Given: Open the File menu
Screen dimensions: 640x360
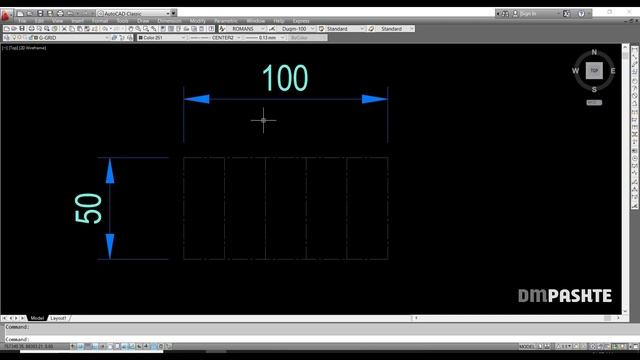Looking at the screenshot, I should click(x=22, y=21).
